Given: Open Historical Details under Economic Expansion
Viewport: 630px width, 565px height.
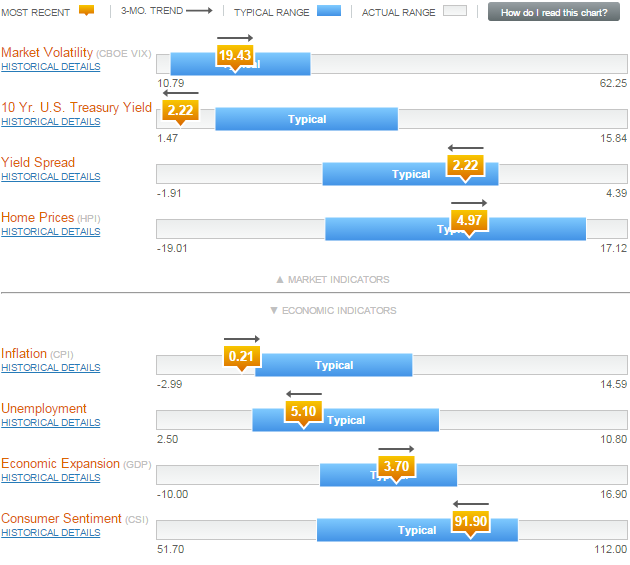Looking at the screenshot, I should (51, 478).
